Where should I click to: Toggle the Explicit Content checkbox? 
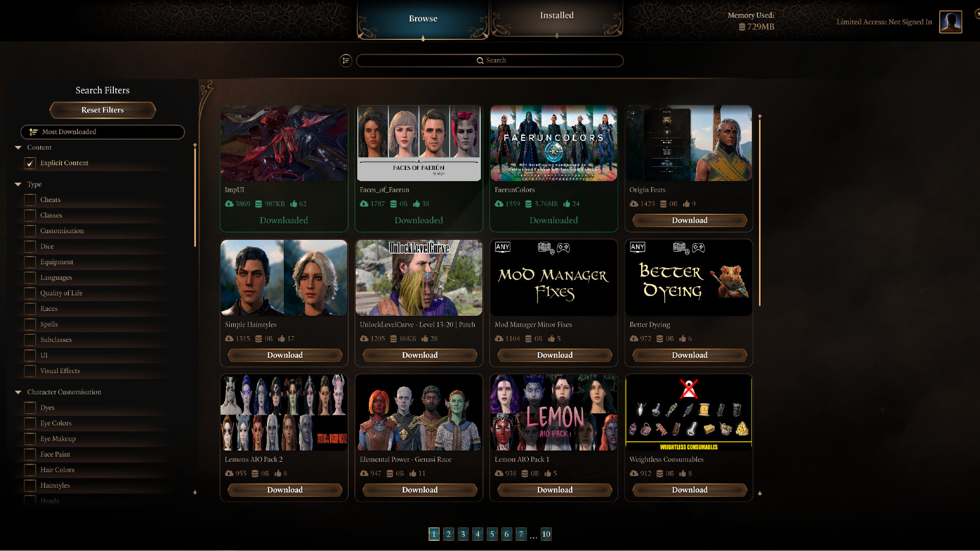(30, 163)
